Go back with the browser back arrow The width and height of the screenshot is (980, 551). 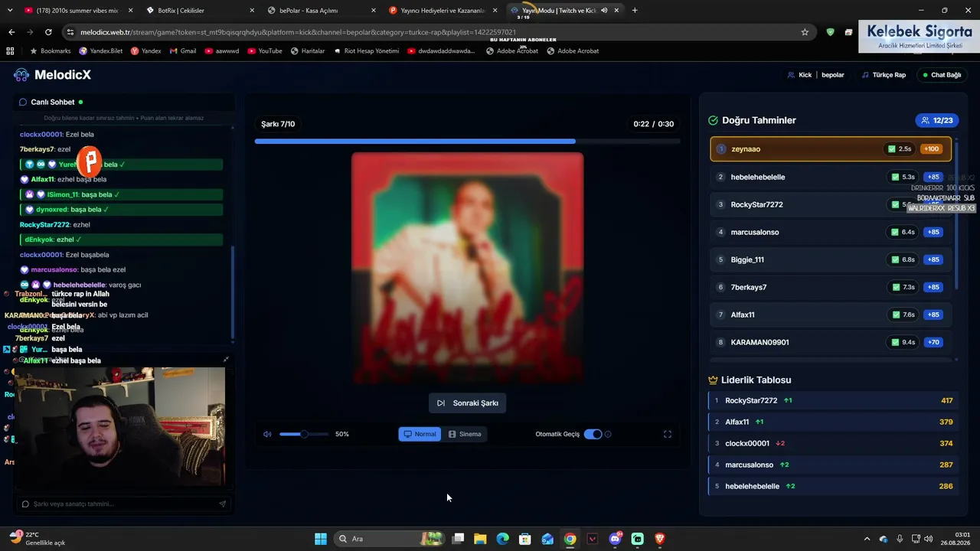(11, 32)
